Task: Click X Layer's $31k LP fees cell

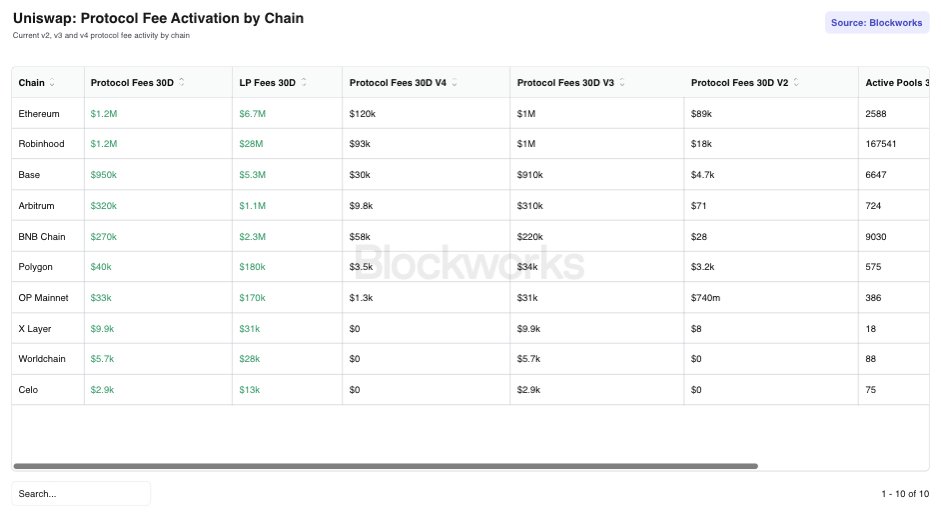Action: pyautogui.click(x=250, y=328)
